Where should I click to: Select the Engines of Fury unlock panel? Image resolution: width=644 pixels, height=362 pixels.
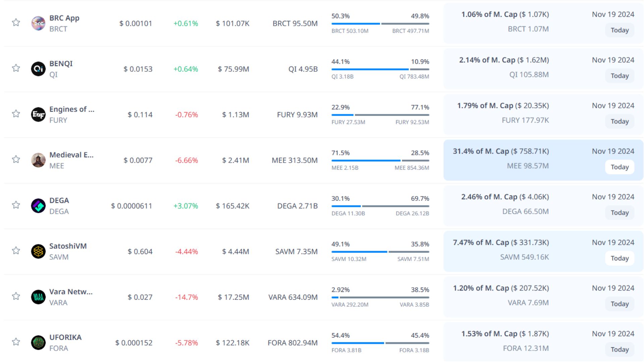coord(543,115)
